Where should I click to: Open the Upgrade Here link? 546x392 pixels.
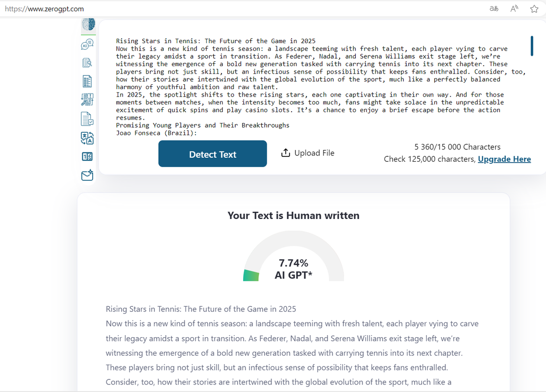(504, 159)
